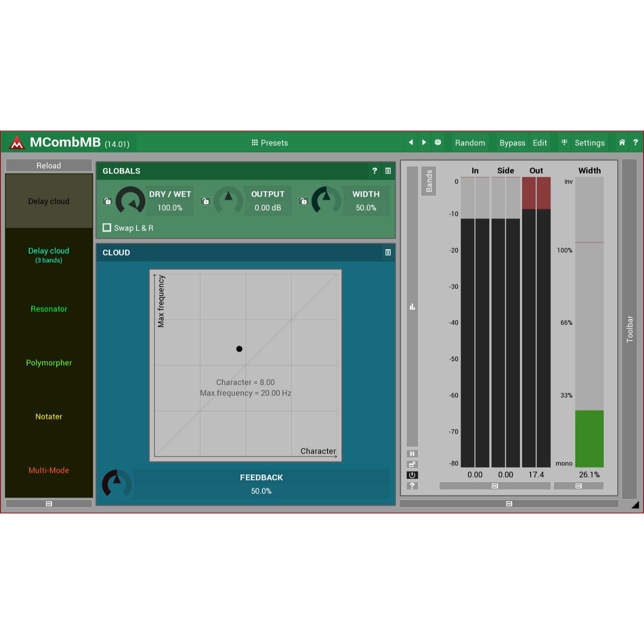Click the Output knob
Viewport: 644px width, 644px height.
(x=228, y=200)
